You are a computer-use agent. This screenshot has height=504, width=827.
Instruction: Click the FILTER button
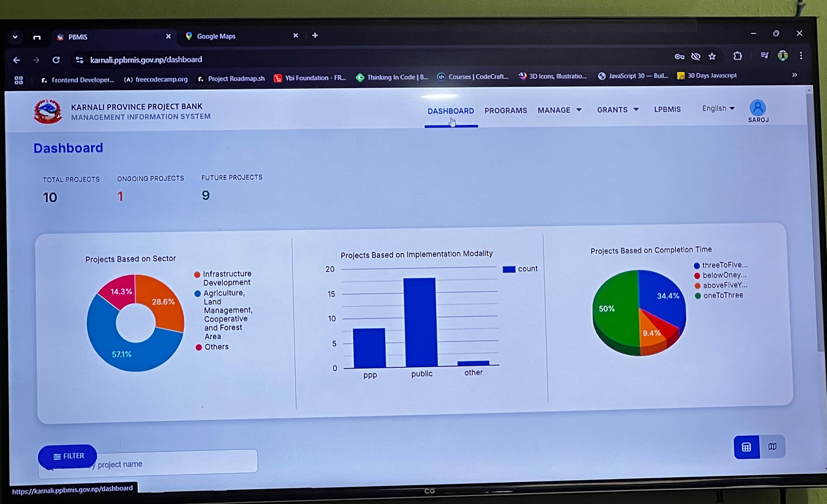click(x=68, y=456)
